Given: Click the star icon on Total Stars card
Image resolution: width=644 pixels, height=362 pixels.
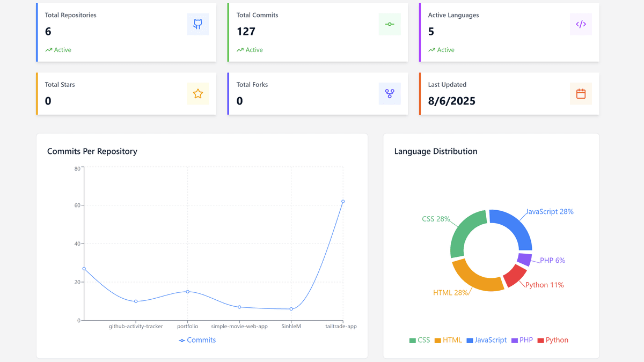Looking at the screenshot, I should [x=198, y=93].
